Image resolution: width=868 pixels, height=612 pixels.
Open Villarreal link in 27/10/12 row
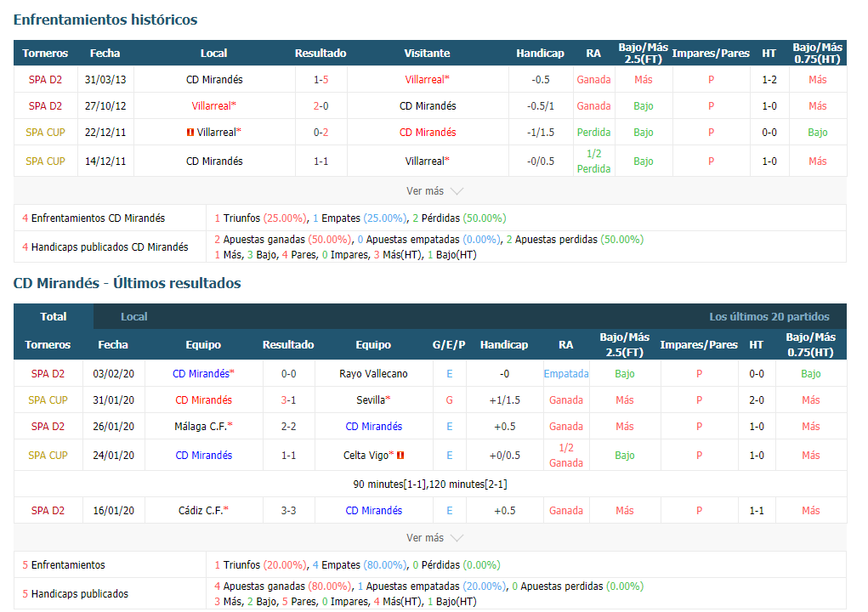pyautogui.click(x=213, y=105)
